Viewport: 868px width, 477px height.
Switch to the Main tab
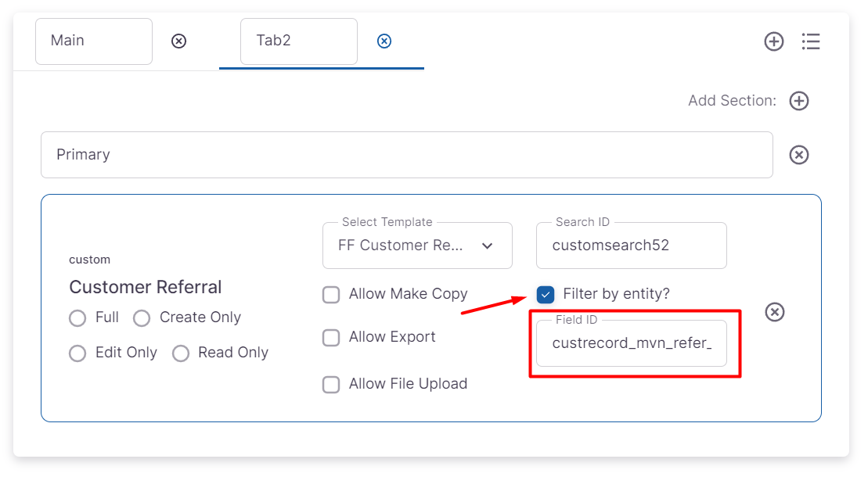coord(93,41)
